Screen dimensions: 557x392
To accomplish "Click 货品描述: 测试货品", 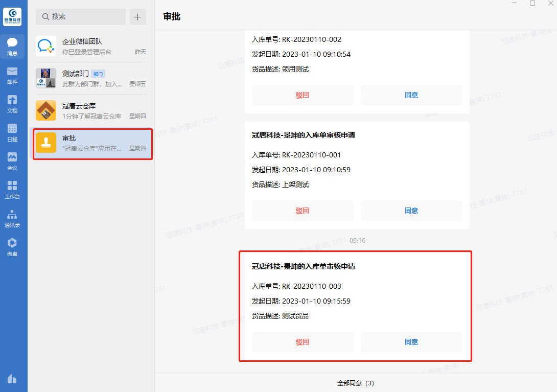I will (x=280, y=316).
